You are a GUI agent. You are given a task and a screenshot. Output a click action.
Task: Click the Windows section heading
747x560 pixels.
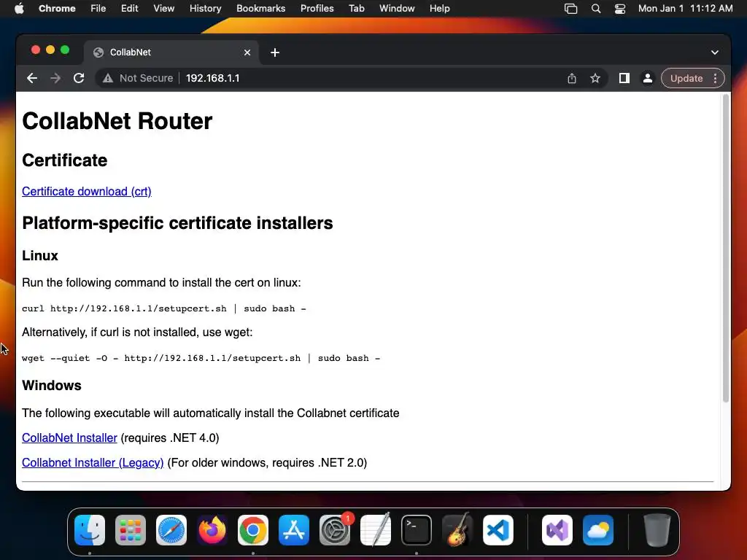52,385
